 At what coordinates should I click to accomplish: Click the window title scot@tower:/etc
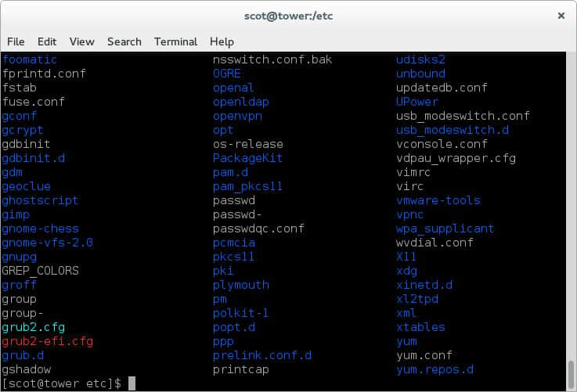288,15
